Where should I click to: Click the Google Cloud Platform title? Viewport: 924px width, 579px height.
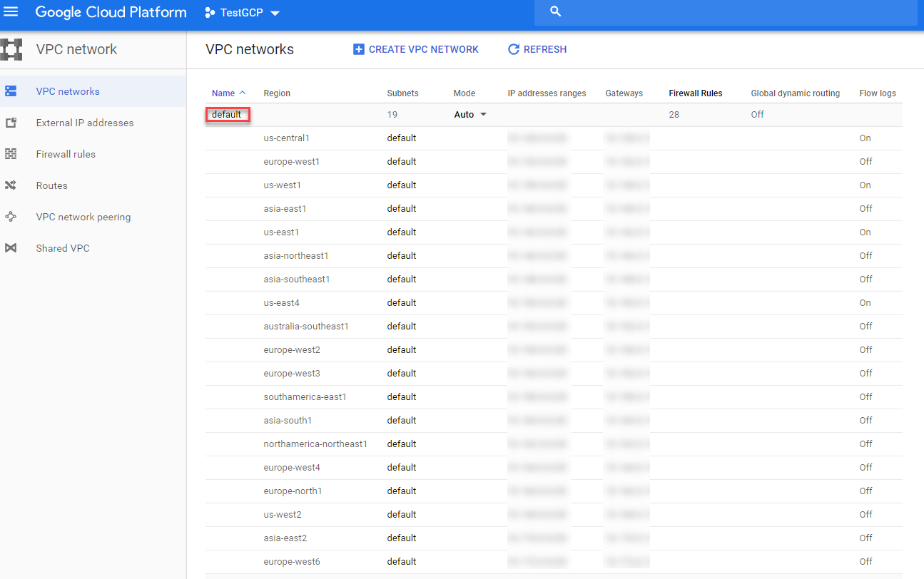click(x=111, y=12)
